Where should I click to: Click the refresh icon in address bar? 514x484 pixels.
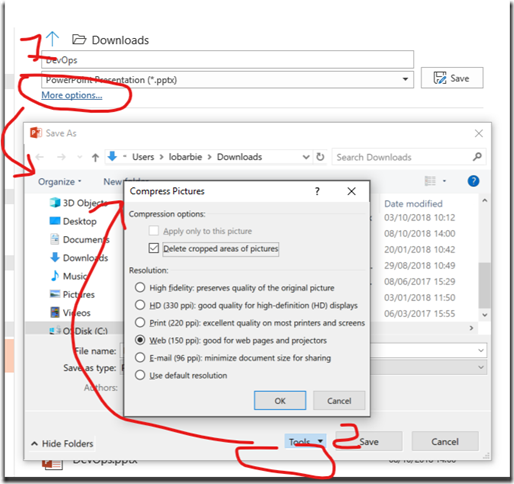click(x=320, y=157)
